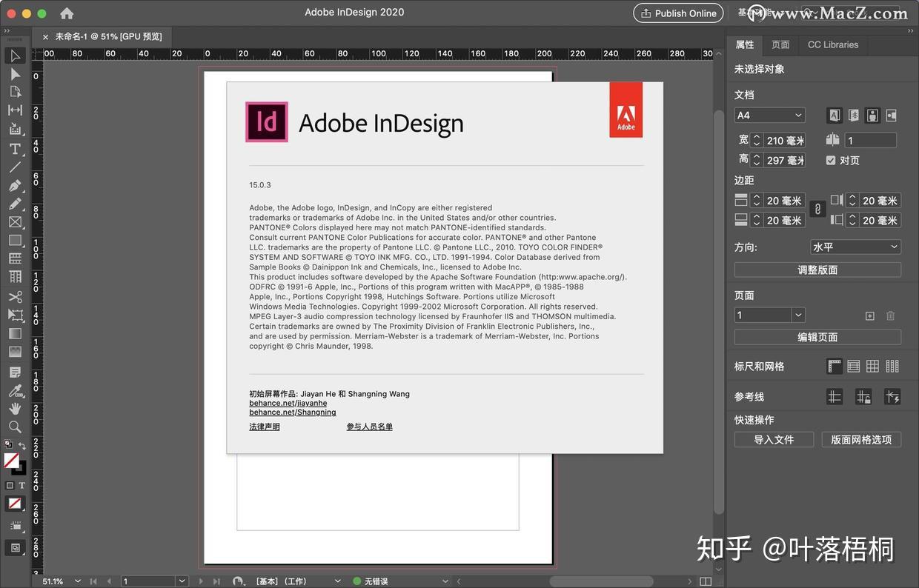Select the Pen tool

(x=15, y=186)
